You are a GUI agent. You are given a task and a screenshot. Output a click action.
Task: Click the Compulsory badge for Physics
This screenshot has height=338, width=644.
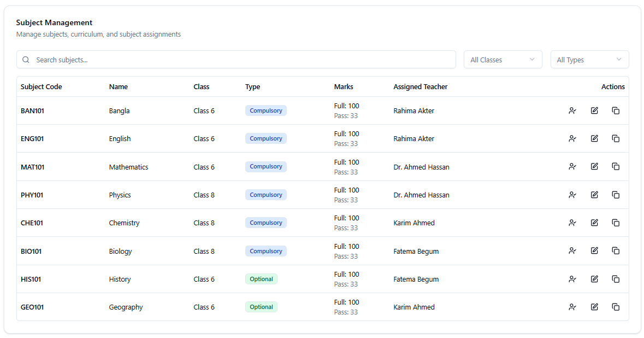point(266,195)
